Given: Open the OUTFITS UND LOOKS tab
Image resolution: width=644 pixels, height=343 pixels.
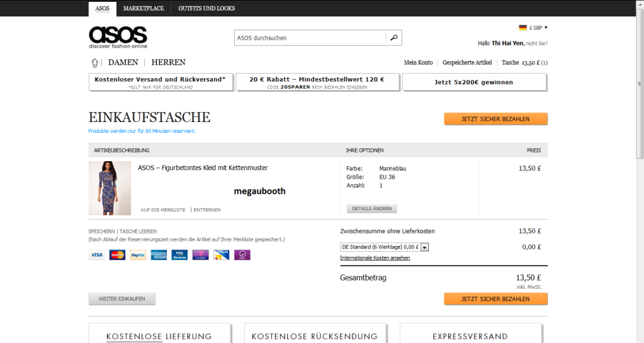Looking at the screenshot, I should (206, 9).
